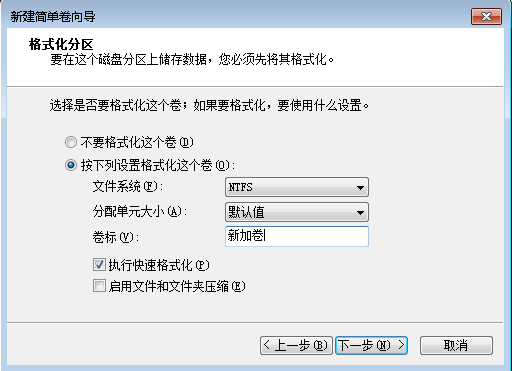The width and height of the screenshot is (512, 371).
Task: Click the 卷标(V) label
Action: pyautogui.click(x=116, y=237)
